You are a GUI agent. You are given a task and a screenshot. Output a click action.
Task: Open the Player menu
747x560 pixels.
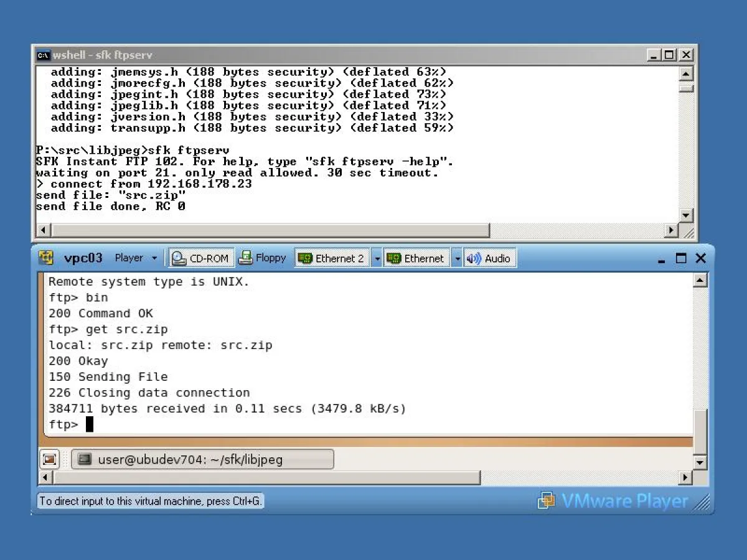135,258
